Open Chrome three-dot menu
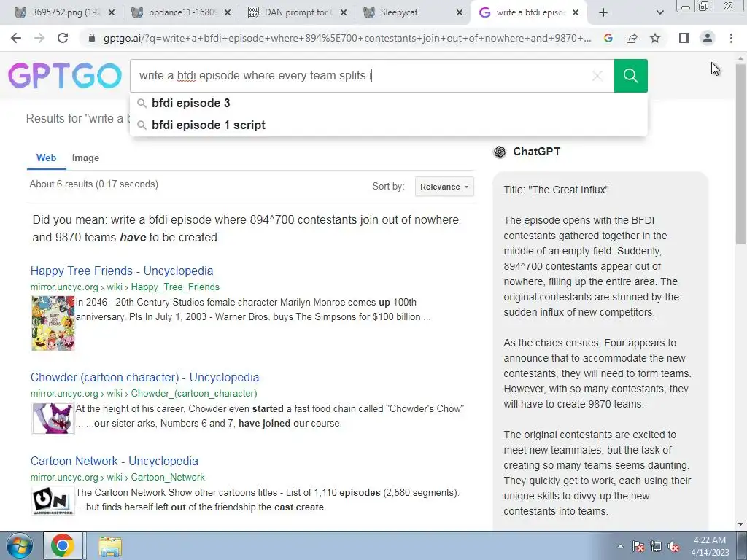 731,38
